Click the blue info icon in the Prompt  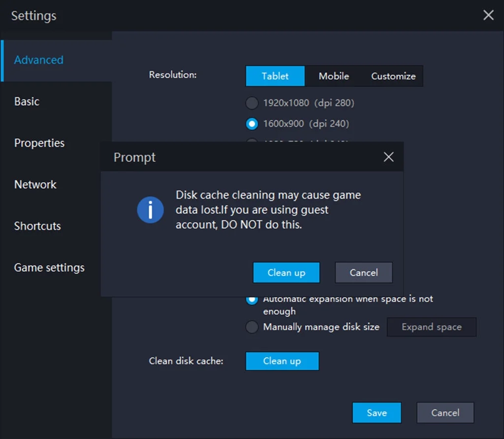click(x=151, y=210)
